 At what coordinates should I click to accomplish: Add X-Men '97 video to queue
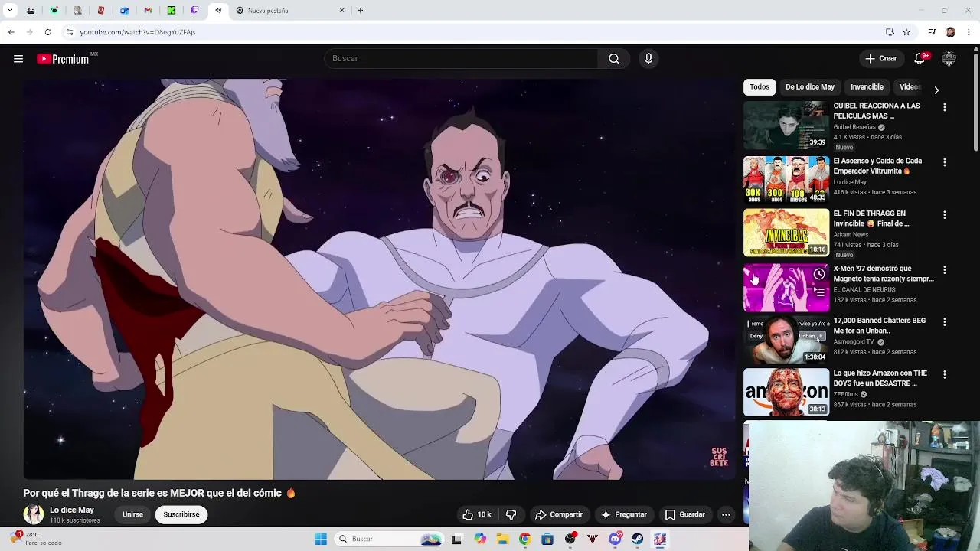click(x=819, y=292)
